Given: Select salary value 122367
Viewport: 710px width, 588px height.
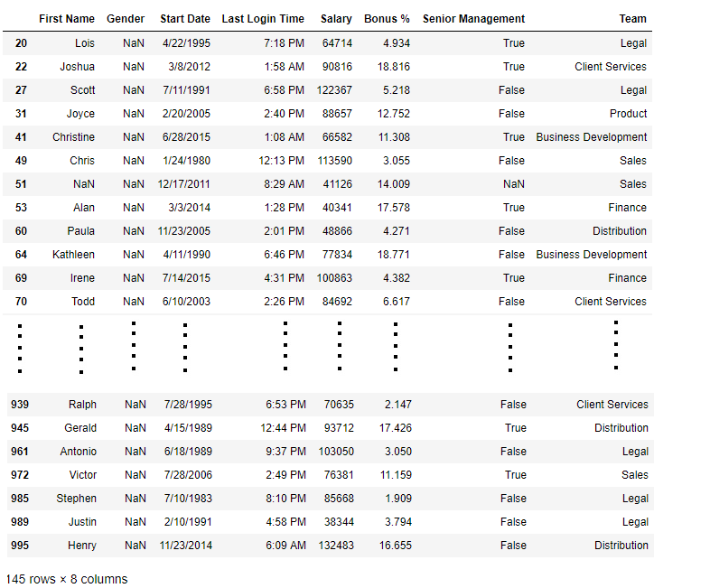Looking at the screenshot, I should [334, 90].
